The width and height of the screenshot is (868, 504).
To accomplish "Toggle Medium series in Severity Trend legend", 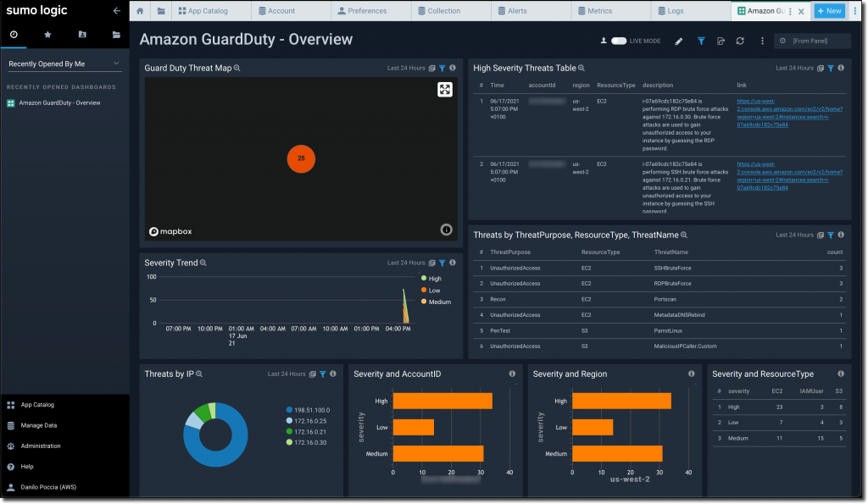I will (x=437, y=302).
